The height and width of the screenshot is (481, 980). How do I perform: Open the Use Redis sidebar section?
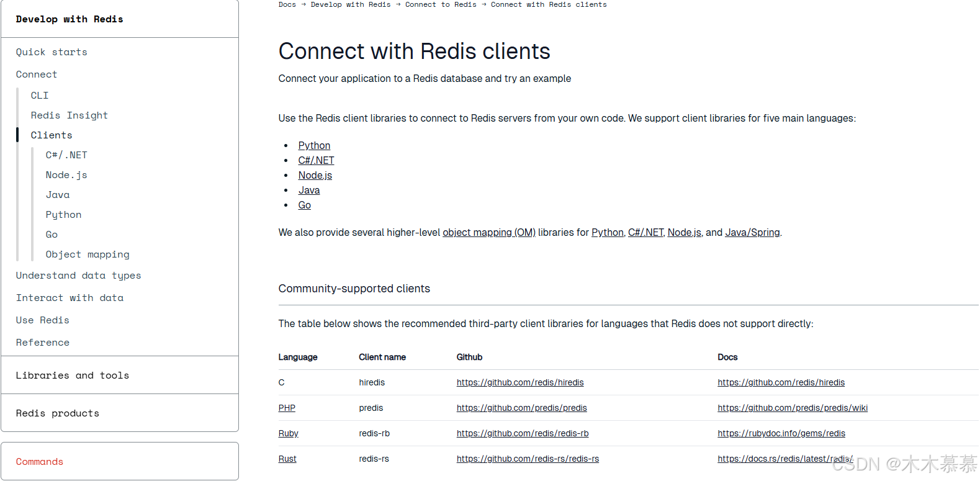point(43,320)
